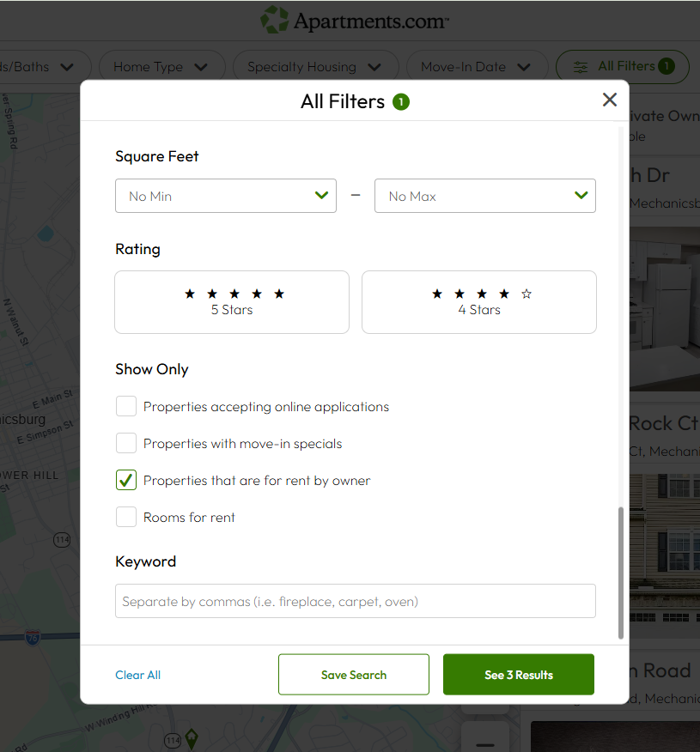Close the All Filters dialog

(610, 100)
